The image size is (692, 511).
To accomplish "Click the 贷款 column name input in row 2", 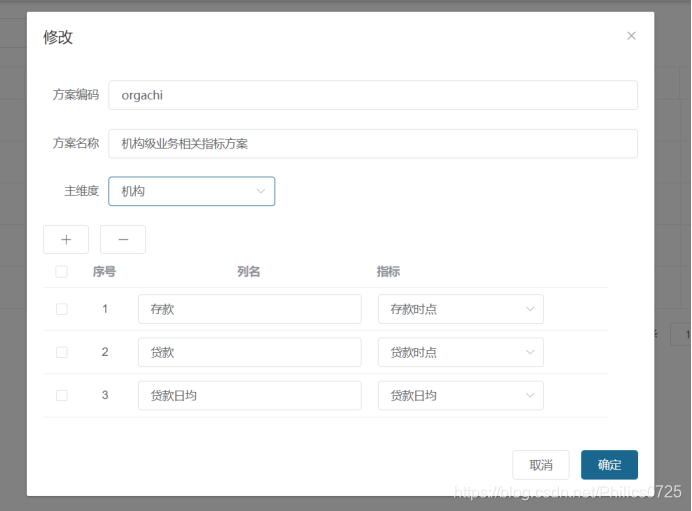I will (x=250, y=352).
